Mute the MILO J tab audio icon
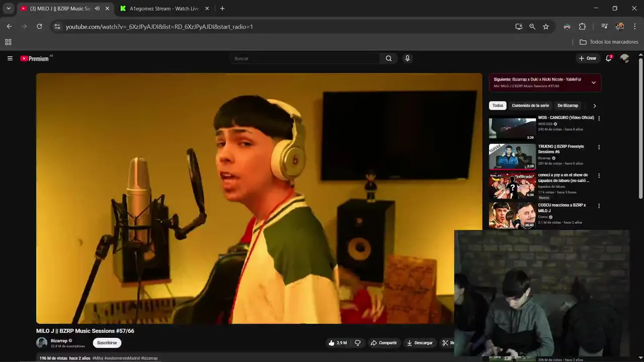Viewport: 644px width, 362px height. (97, 9)
